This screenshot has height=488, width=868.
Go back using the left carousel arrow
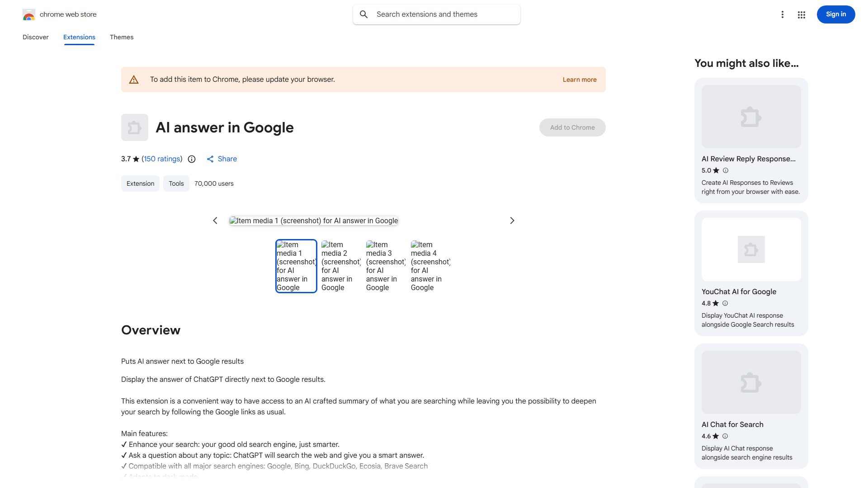215,221
